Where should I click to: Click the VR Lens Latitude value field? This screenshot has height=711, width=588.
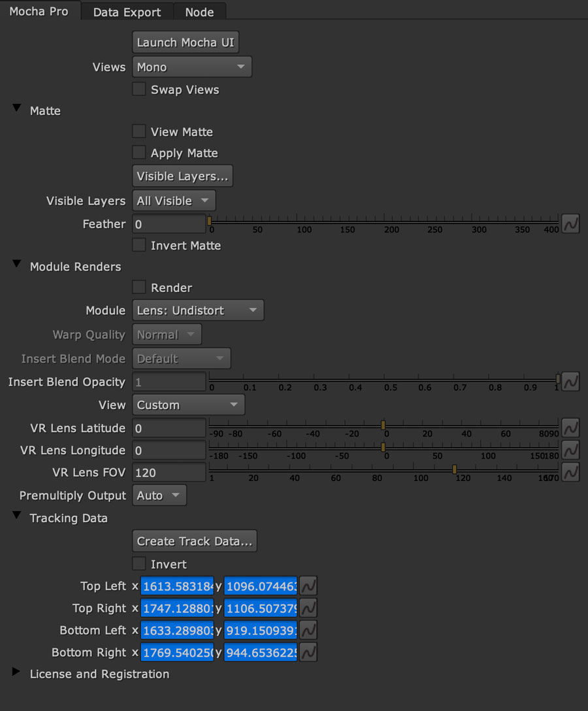tap(169, 428)
